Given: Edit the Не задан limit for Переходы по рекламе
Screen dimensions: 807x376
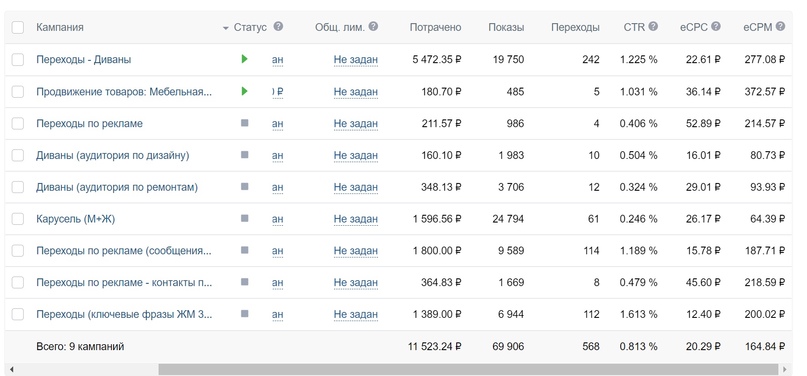Looking at the screenshot, I should tap(356, 123).
